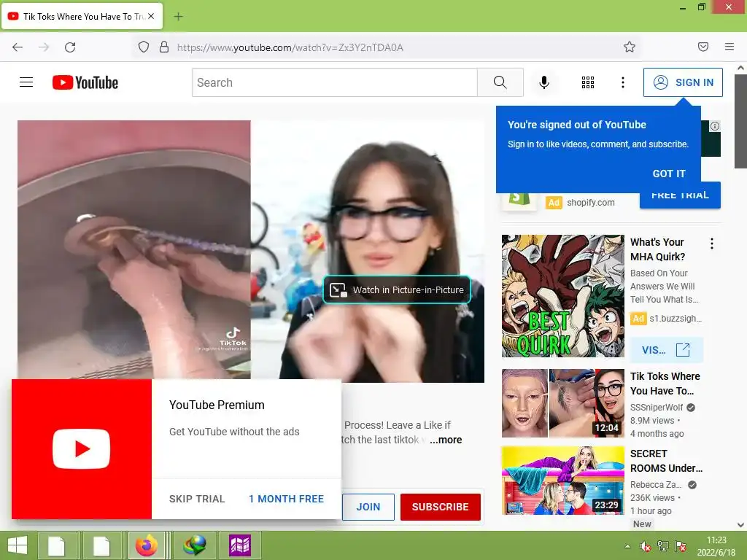Start voice search with microphone icon
Screen dimensions: 747x560
pos(543,82)
